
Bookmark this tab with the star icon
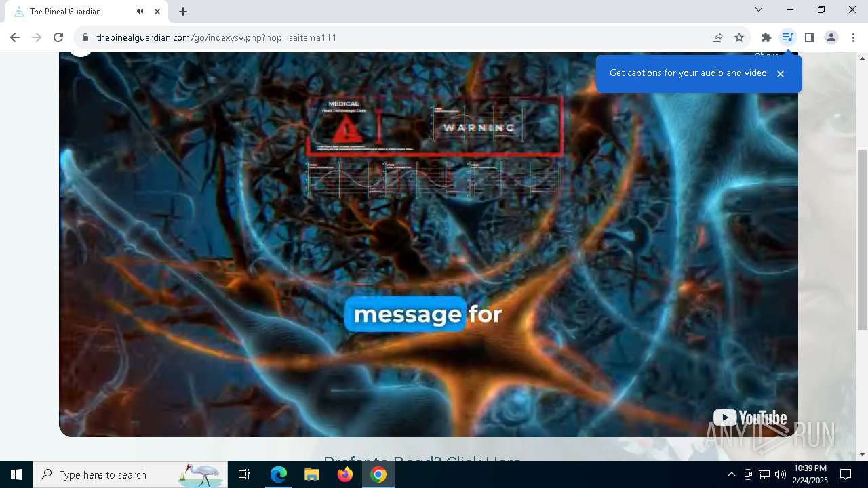[739, 37]
